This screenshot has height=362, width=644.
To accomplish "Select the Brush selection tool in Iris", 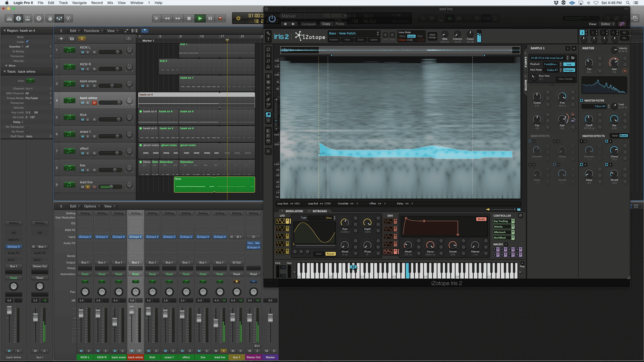I will 268,99.
